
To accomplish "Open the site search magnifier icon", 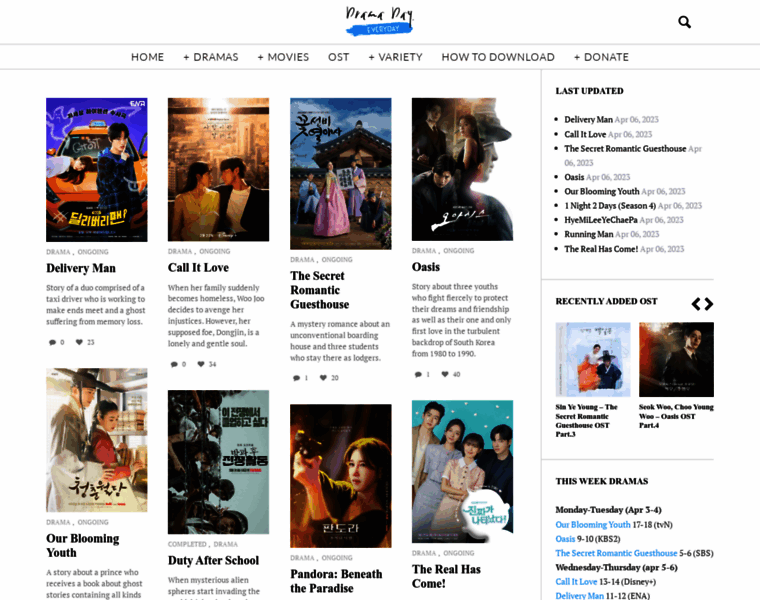I will point(684,22).
